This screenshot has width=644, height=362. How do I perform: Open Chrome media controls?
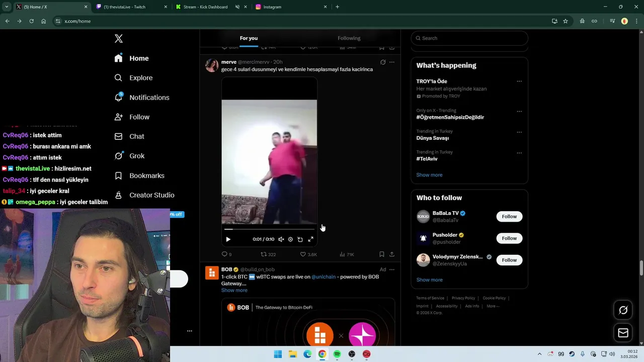[612, 21]
